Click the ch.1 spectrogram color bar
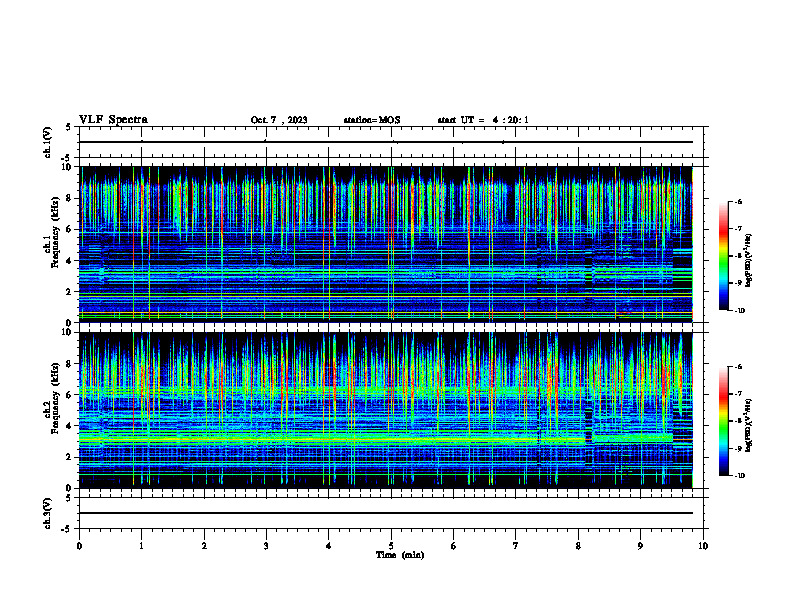The image size is (792, 612). 724,256
